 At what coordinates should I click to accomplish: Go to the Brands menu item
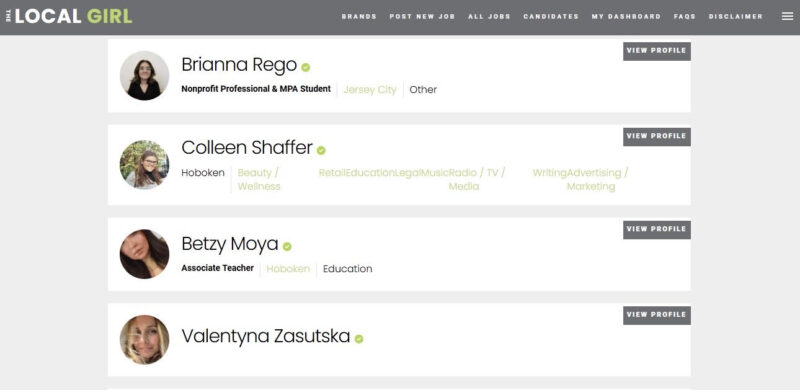click(x=359, y=16)
